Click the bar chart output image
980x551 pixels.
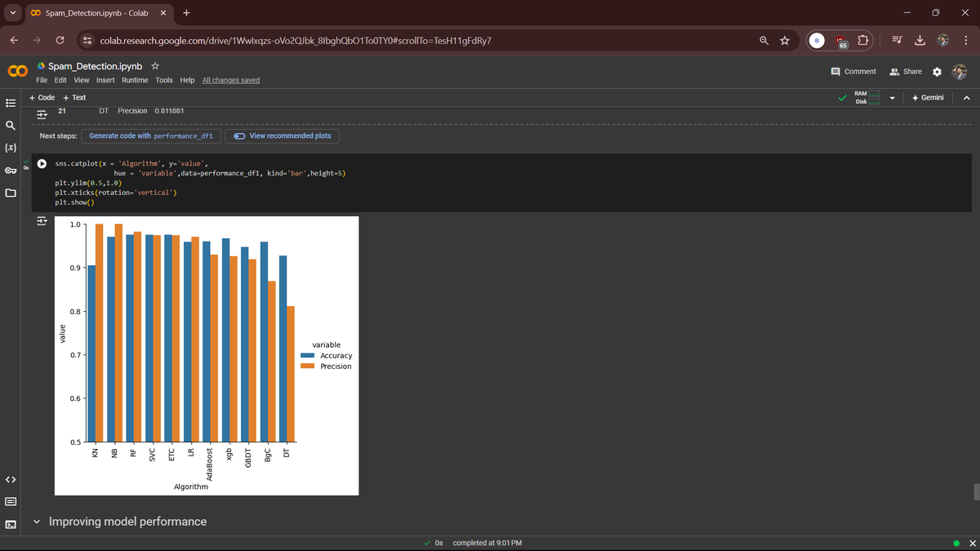207,356
